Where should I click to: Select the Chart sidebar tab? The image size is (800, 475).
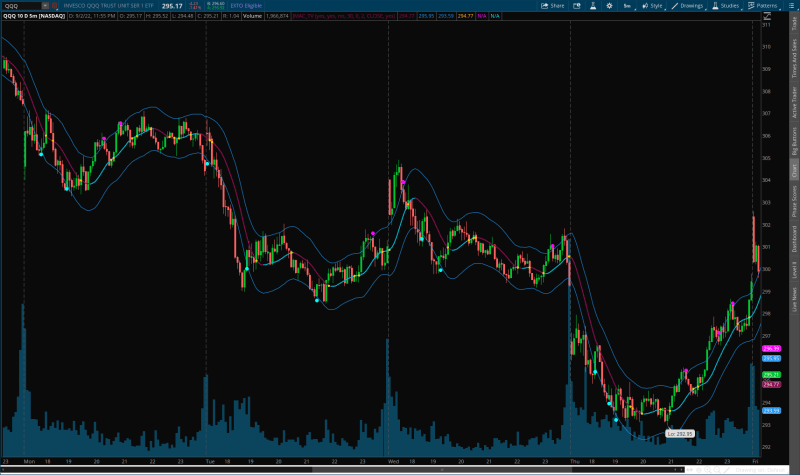point(794,169)
